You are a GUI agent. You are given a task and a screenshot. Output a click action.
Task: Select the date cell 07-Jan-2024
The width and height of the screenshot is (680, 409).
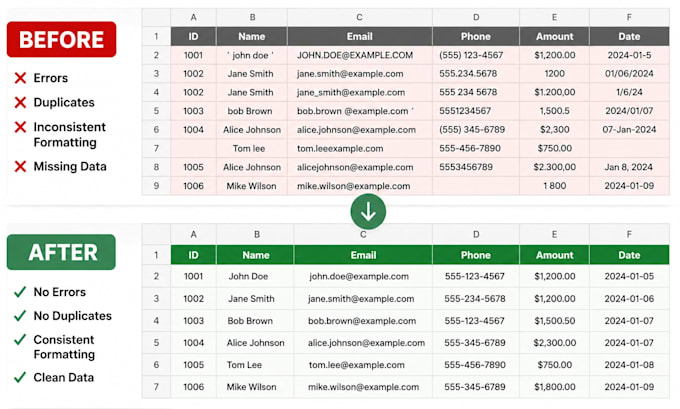click(x=629, y=130)
